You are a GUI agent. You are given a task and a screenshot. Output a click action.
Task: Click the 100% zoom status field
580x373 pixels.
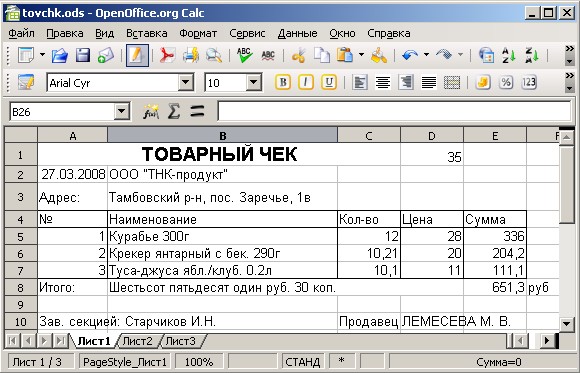pyautogui.click(x=199, y=362)
